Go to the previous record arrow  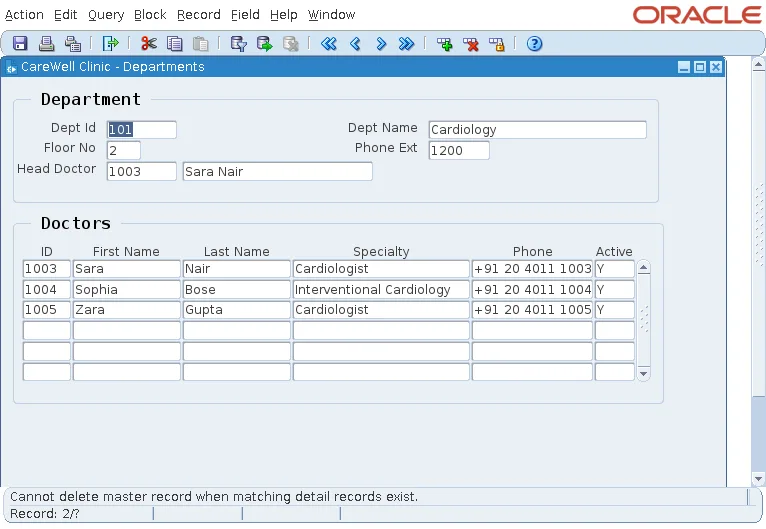pyautogui.click(x=355, y=43)
